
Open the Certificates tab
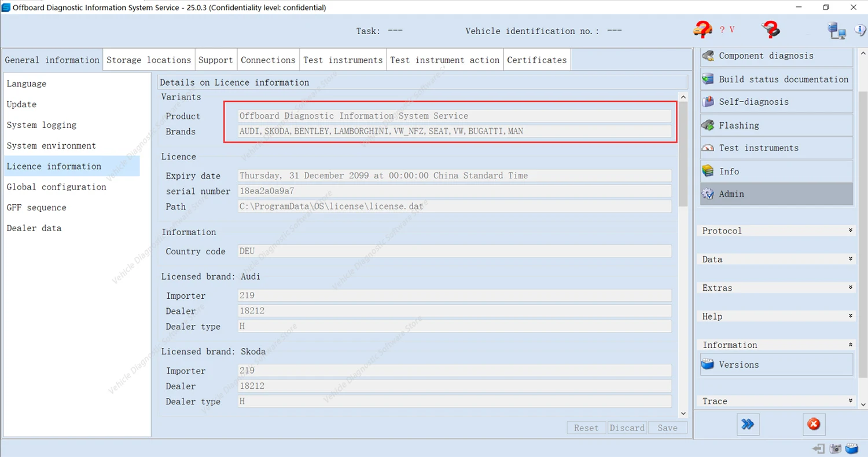click(537, 60)
